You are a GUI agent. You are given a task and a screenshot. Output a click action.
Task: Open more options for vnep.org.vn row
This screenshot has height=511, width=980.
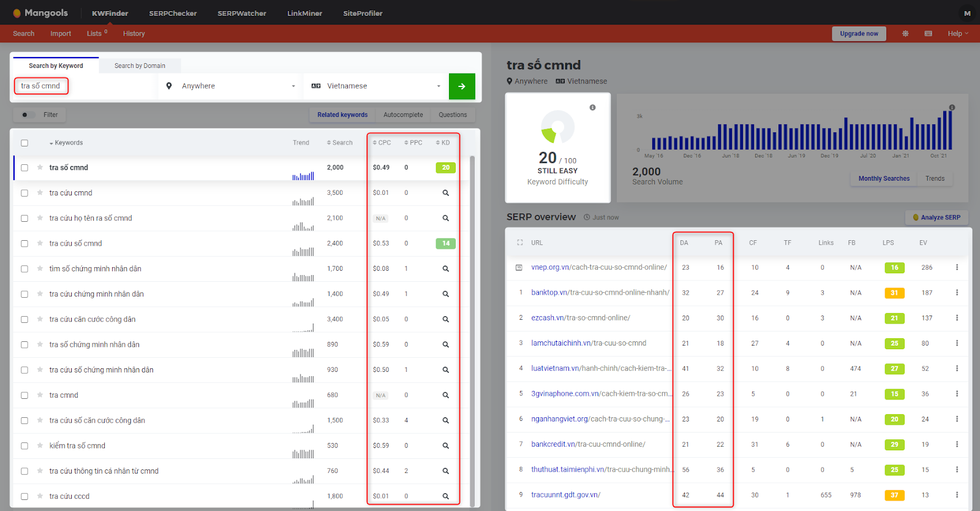(957, 267)
